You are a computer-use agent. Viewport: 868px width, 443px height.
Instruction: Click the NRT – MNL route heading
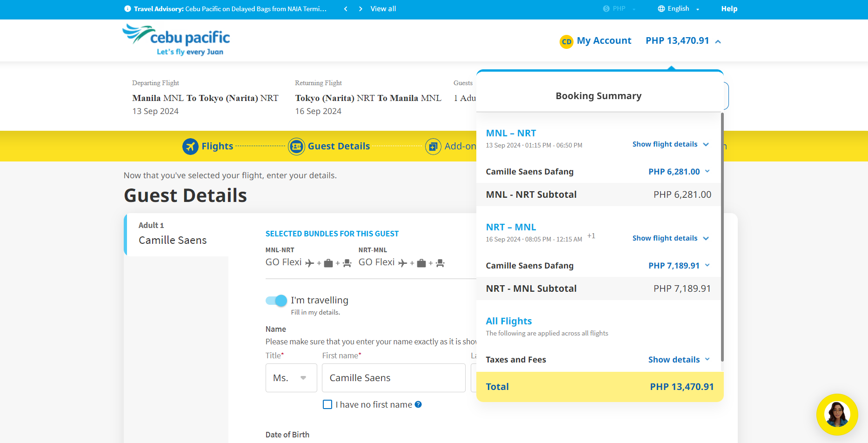pyautogui.click(x=511, y=227)
